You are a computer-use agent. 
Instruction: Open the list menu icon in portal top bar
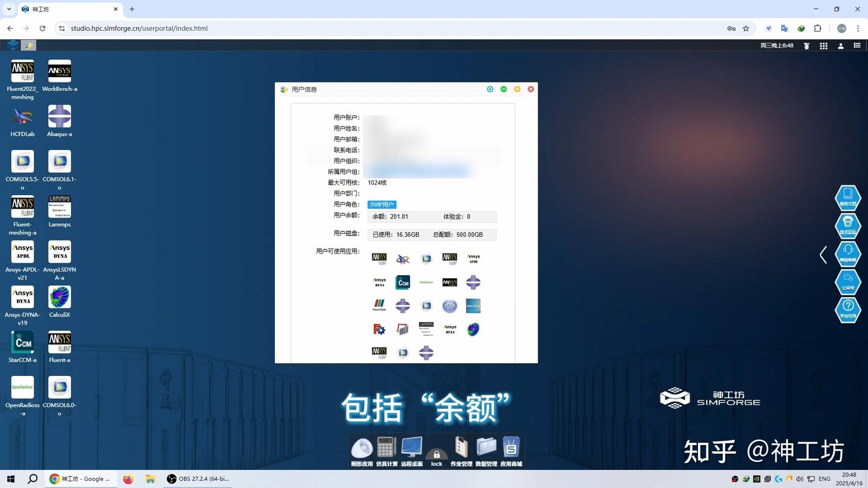pos(857,46)
